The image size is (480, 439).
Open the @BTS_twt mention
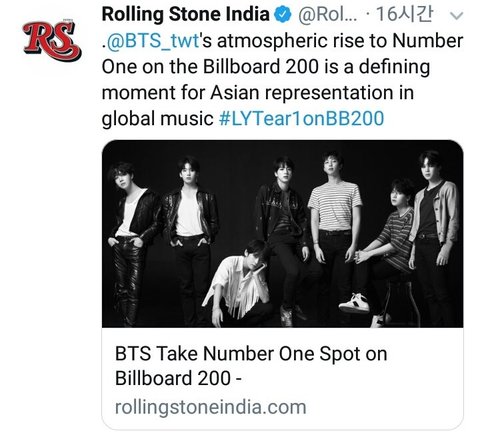coord(152,41)
